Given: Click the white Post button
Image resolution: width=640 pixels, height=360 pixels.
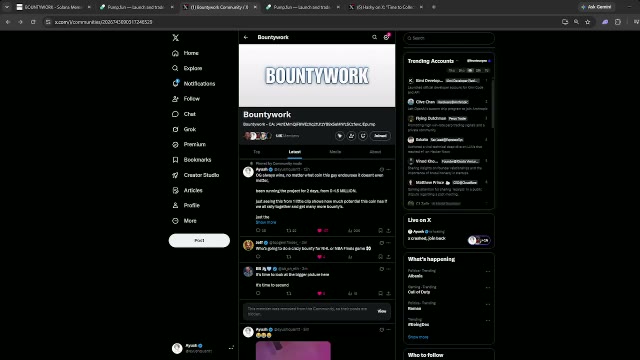Looking at the screenshot, I should [199, 240].
